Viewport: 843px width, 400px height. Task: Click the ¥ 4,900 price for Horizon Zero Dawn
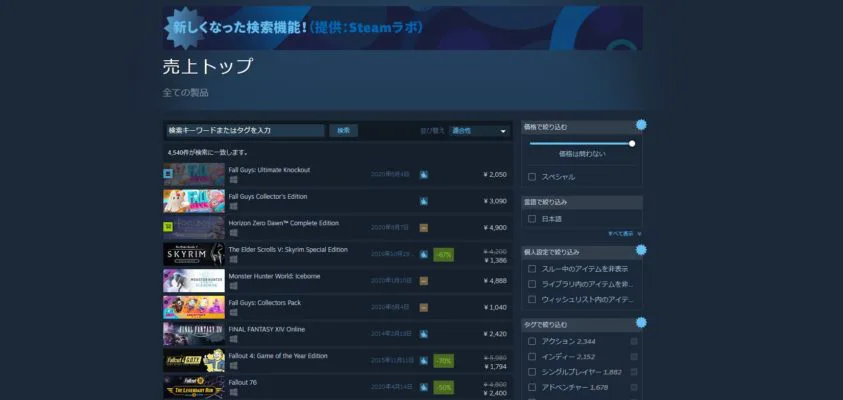(495, 228)
